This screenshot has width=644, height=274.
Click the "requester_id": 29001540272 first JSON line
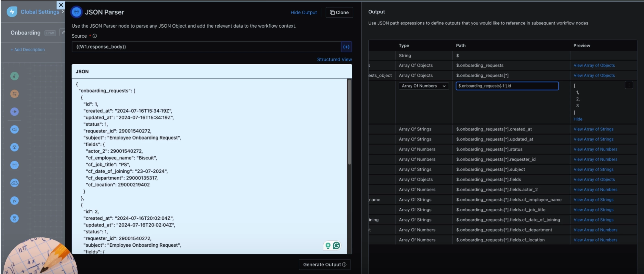(117, 131)
